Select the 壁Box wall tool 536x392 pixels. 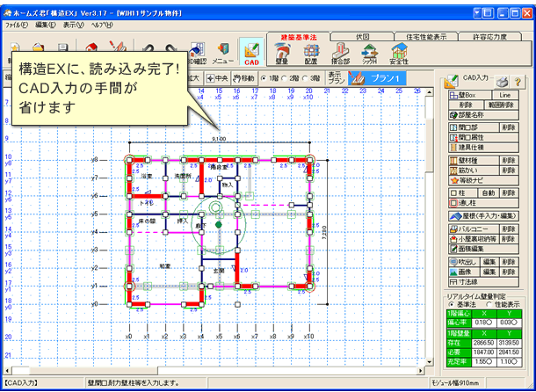pyautogui.click(x=470, y=95)
